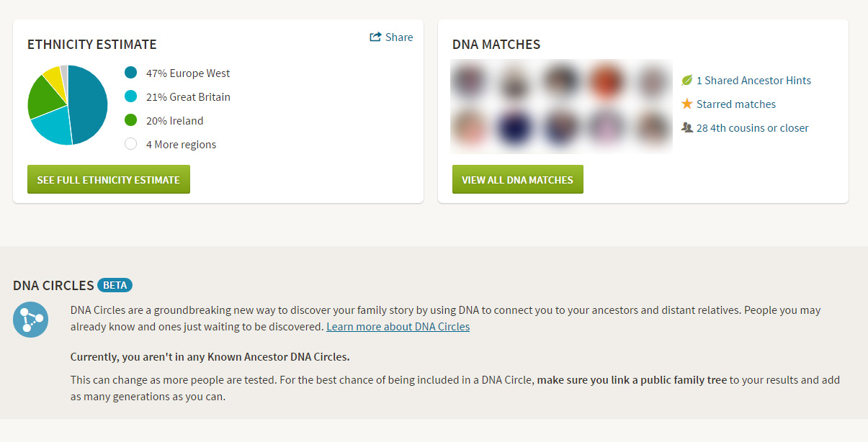Open the Starred matches link
Image resolution: width=868 pixels, height=442 pixels.
[x=735, y=104]
